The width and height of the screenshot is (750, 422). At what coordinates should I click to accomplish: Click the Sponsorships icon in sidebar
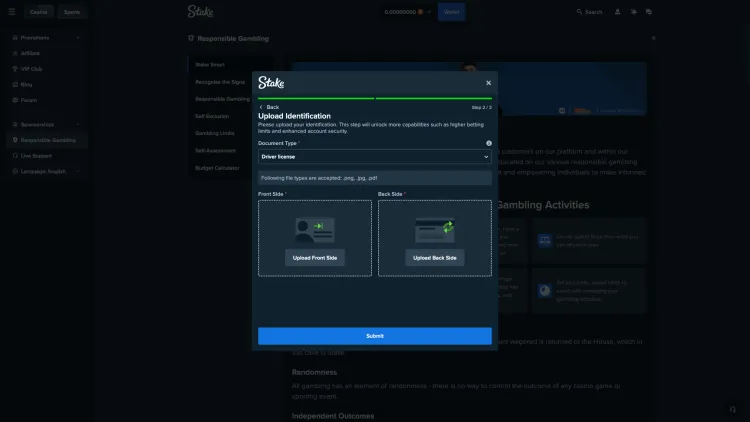pos(15,124)
